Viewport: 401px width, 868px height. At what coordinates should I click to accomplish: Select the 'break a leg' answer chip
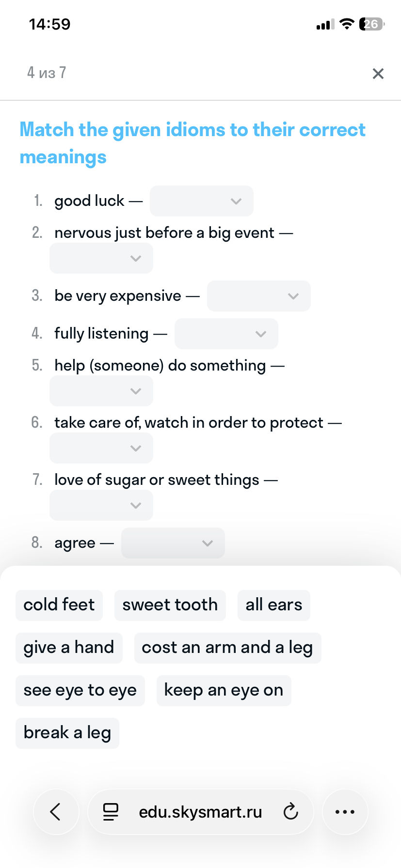67,733
